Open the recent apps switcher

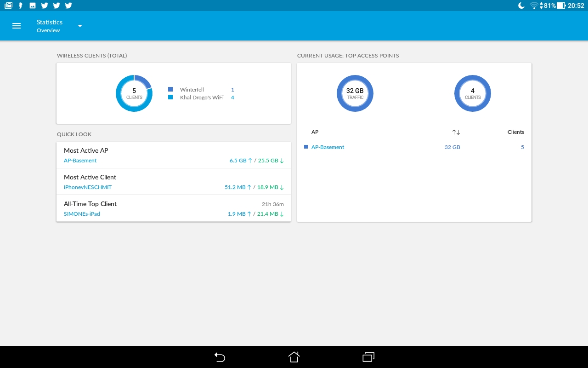coord(368,357)
